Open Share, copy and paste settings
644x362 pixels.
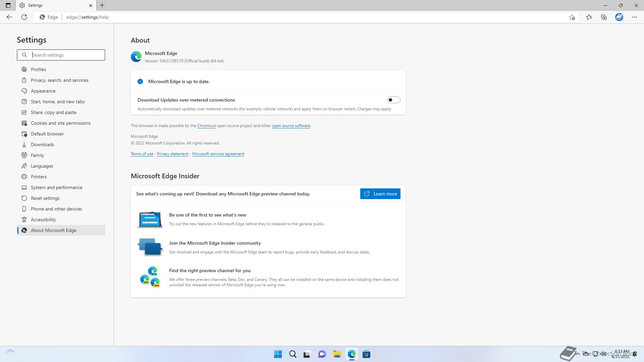coord(61,112)
